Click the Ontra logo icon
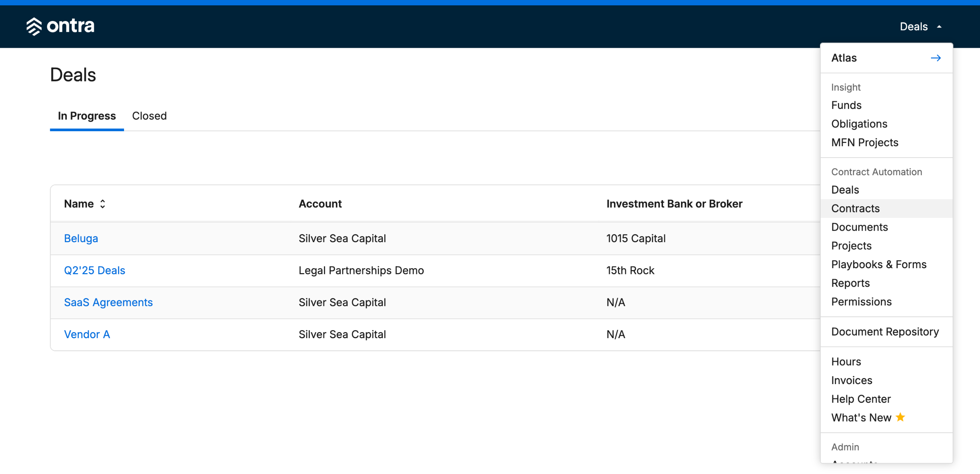Viewport: 980px width, 474px height. 34,26
